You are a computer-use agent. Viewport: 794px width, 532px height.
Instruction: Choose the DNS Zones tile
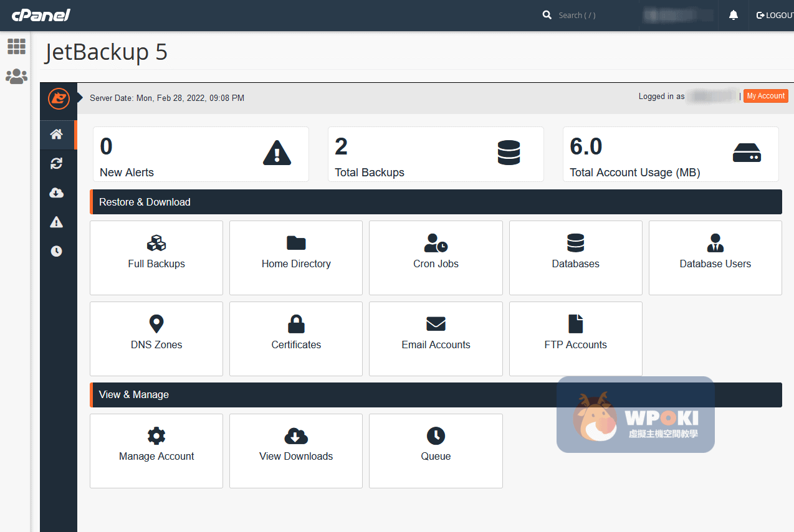point(156,338)
